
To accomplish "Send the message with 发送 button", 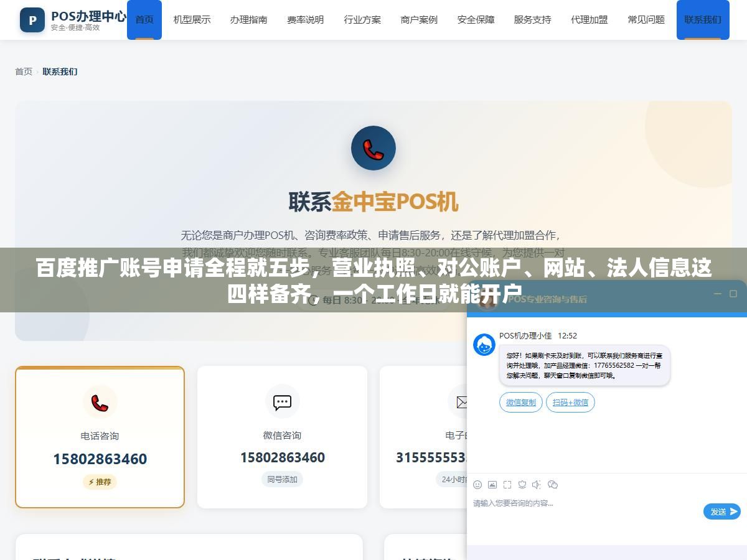I will pos(722,511).
